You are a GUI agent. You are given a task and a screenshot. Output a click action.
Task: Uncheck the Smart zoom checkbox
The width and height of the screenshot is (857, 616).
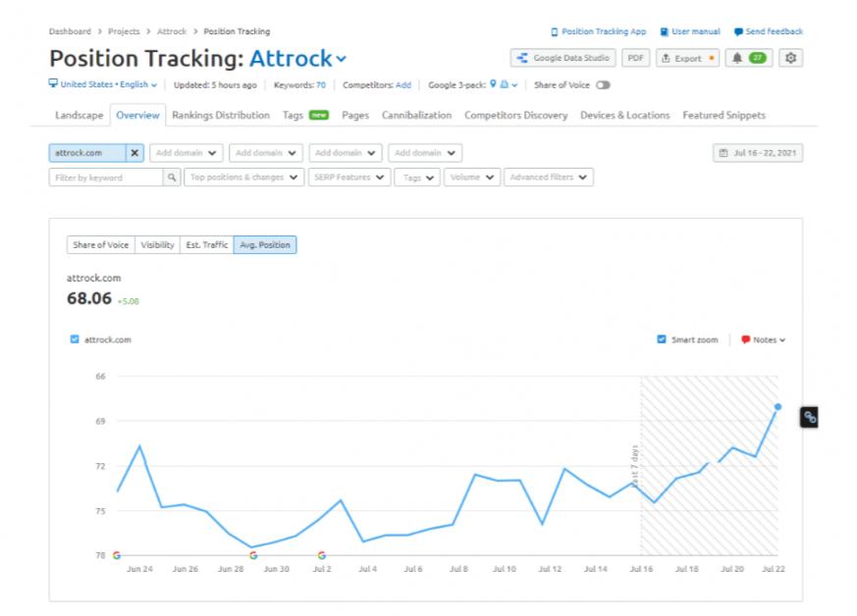(662, 340)
